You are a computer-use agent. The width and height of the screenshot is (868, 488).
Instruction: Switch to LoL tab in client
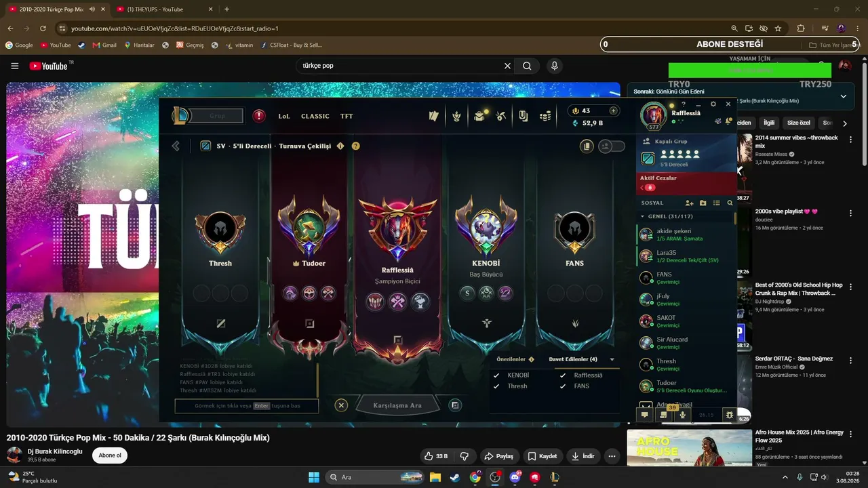(284, 116)
